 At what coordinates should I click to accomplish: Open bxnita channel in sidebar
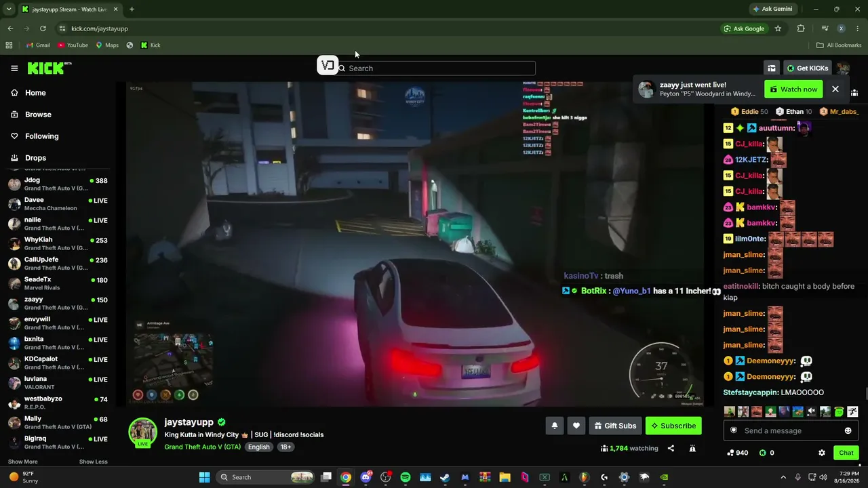(58, 343)
